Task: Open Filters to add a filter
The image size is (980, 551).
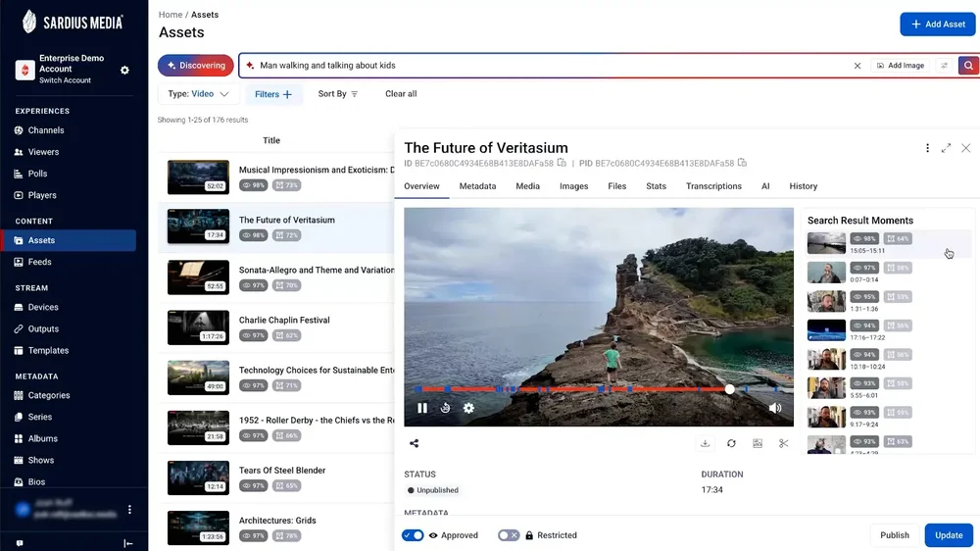Action: click(273, 94)
